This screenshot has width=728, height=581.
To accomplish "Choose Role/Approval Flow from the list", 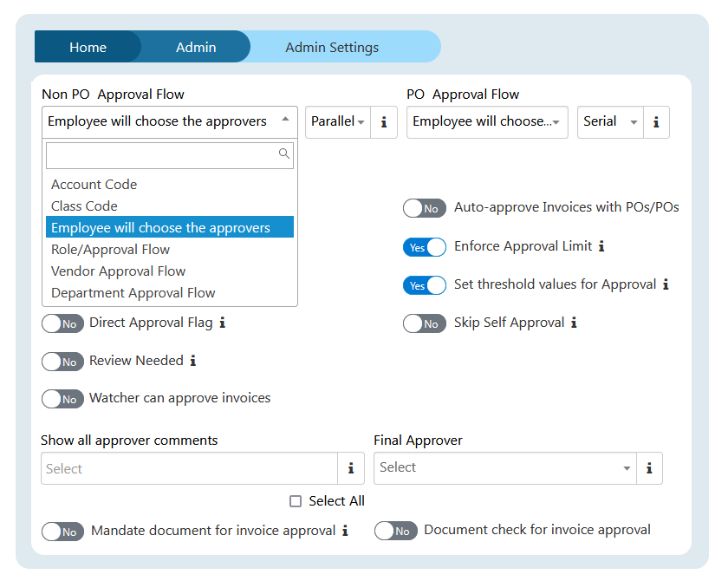I will (110, 250).
